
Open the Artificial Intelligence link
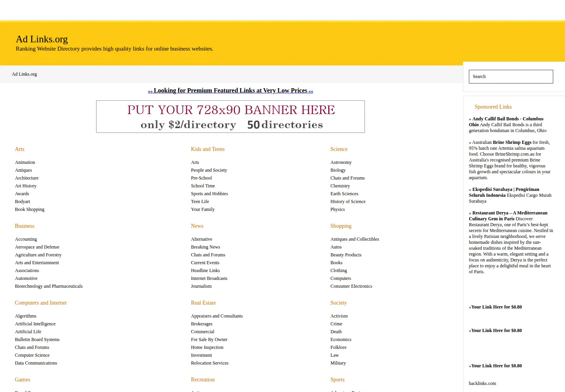(35, 324)
